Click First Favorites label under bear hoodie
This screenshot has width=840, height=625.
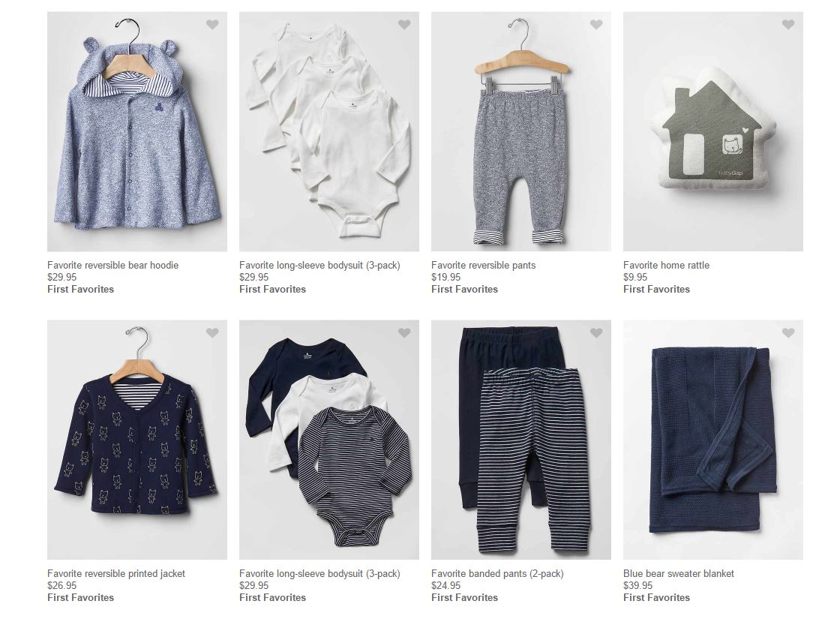(80, 290)
